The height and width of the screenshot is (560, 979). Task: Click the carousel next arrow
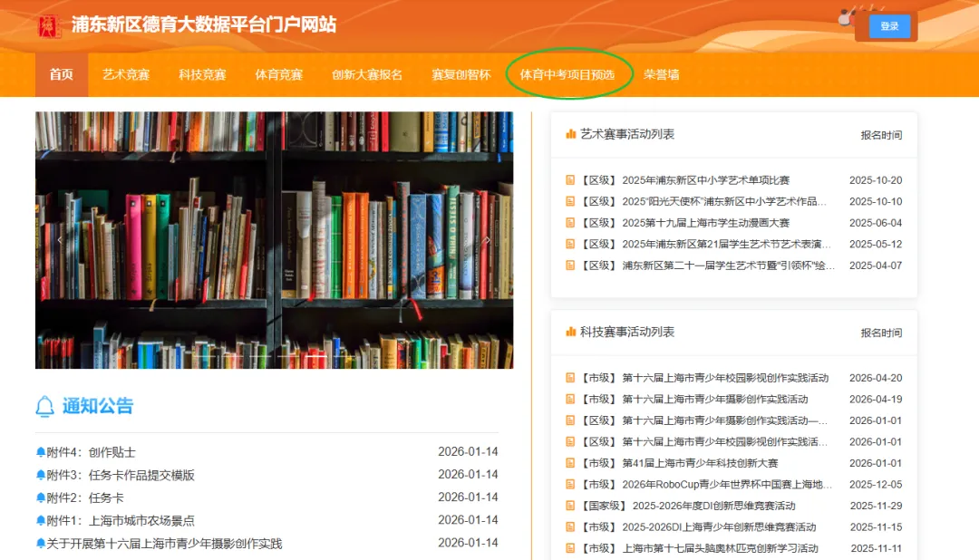488,240
